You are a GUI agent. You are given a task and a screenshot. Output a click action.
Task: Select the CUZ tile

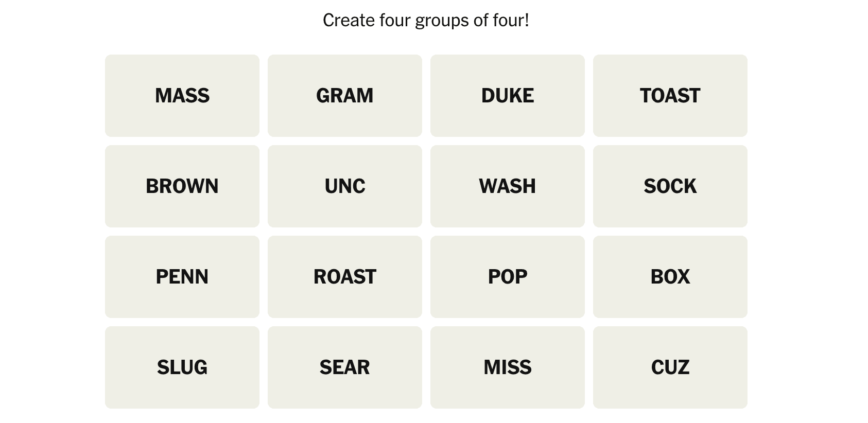670,367
